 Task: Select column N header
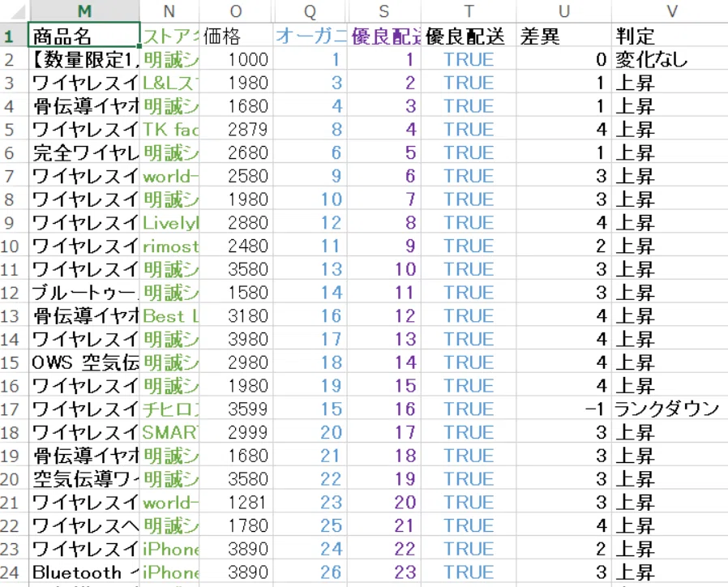point(169,11)
